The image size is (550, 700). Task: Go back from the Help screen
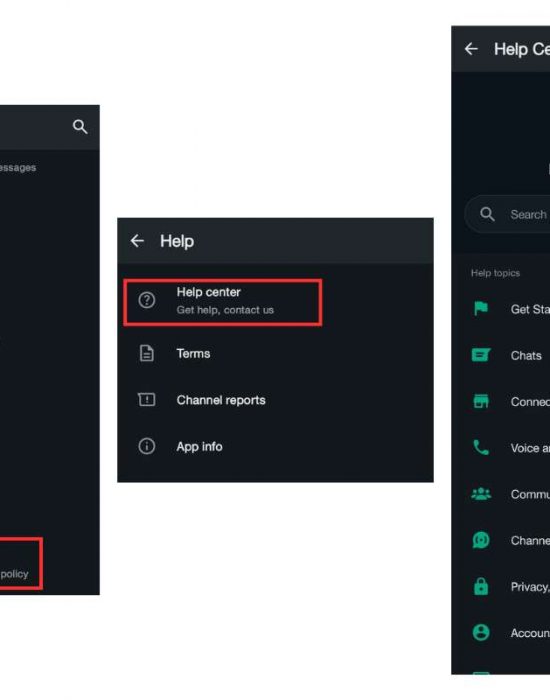click(x=137, y=241)
